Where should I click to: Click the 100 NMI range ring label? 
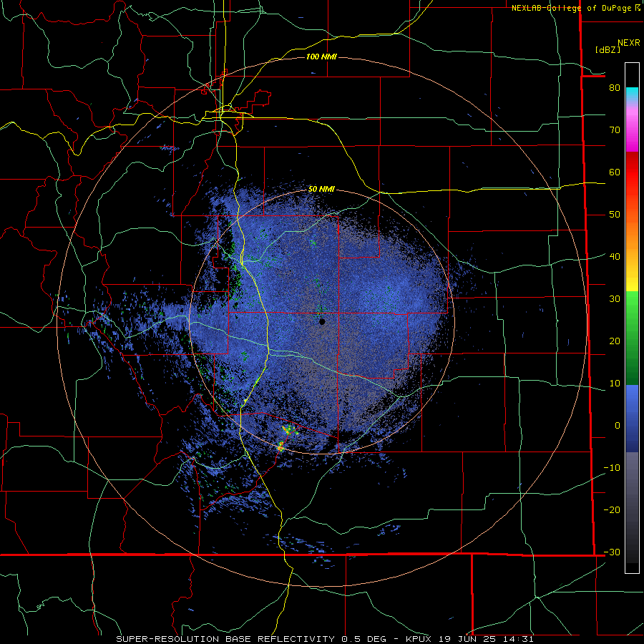pos(321,57)
